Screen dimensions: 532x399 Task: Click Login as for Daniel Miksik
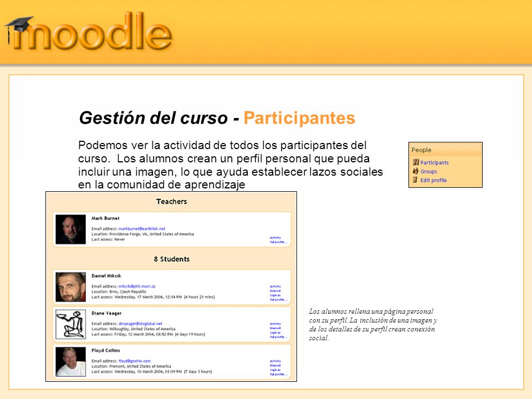[x=275, y=295]
